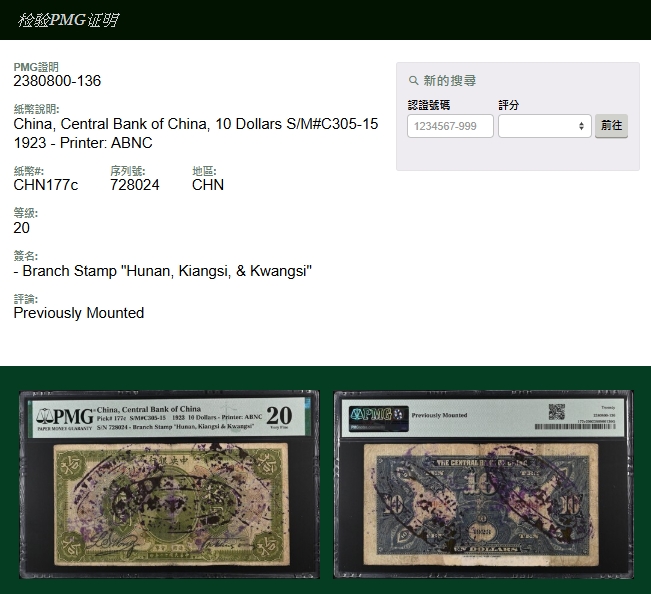Screen dimensions: 651x594
Task: Click the Branch Stamp signature line
Action: pos(162,271)
